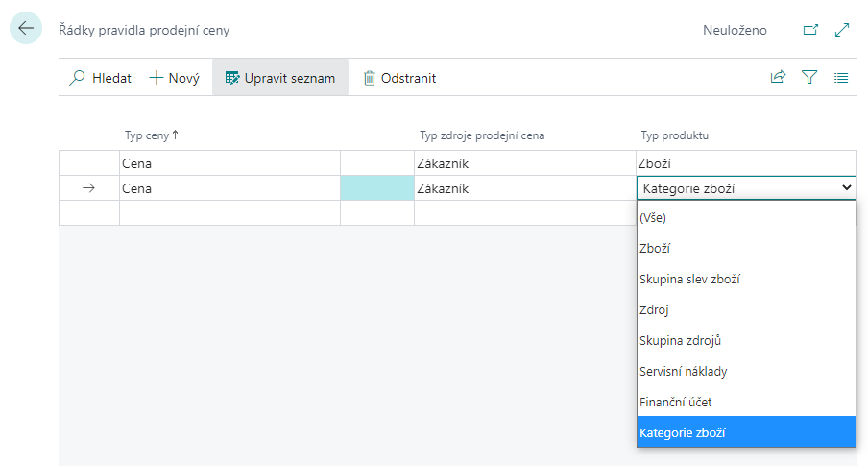Click Odstranit to delete row
The image size is (868, 466).
click(x=399, y=78)
